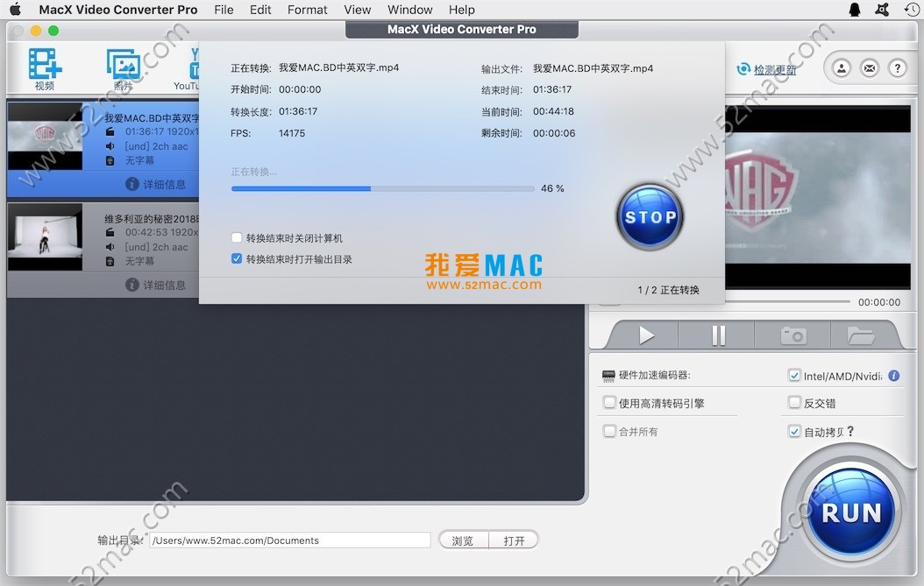Click video info icon of 我爱MAC item
This screenshot has height=586, width=924.
[x=110, y=131]
